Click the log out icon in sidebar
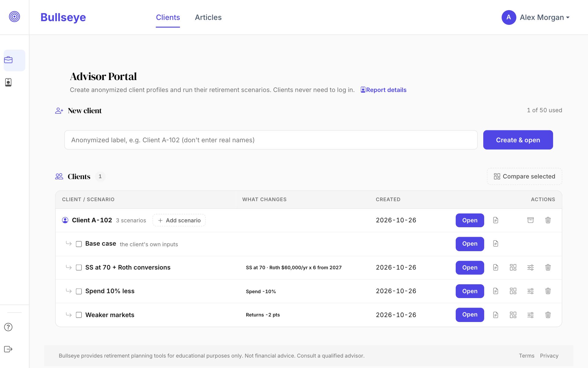The image size is (588, 368). point(8,349)
